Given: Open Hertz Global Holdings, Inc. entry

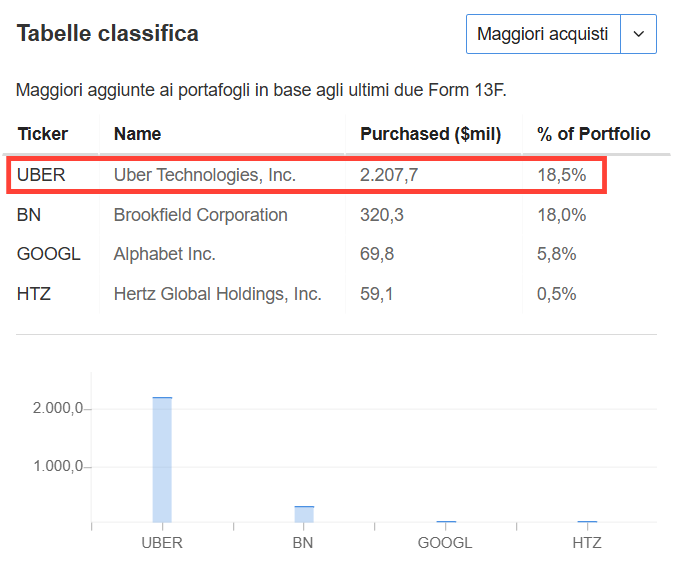Looking at the screenshot, I should 217,294.
